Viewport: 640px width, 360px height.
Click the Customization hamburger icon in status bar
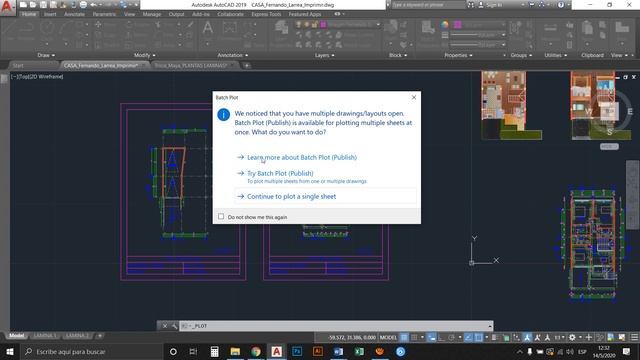[x=634, y=337]
